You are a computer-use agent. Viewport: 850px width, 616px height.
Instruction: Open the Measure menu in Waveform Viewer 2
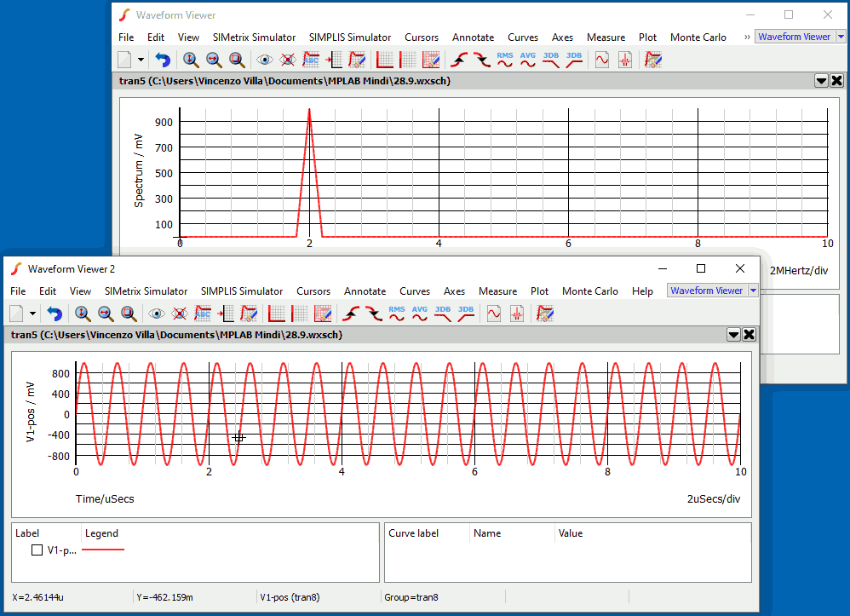click(497, 291)
